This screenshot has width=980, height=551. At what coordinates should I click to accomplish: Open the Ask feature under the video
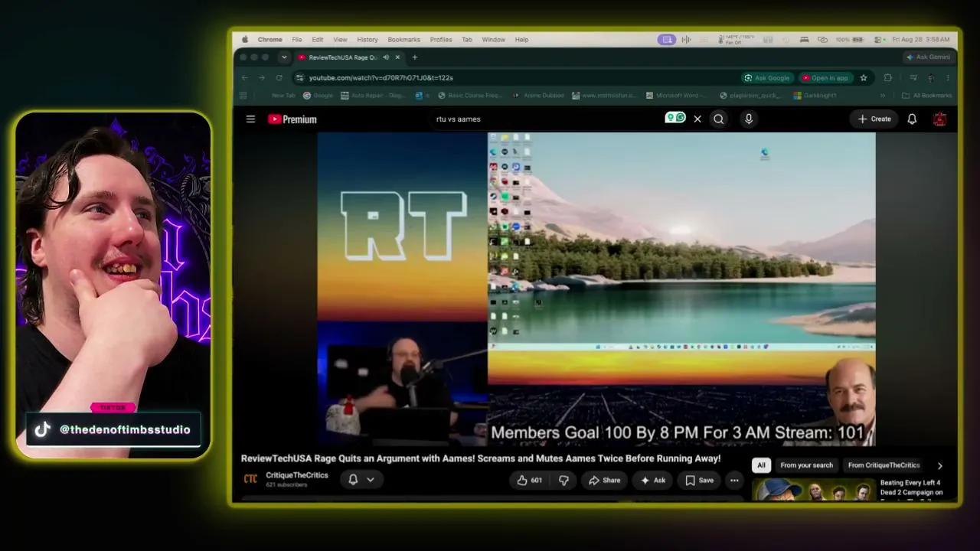(x=653, y=480)
